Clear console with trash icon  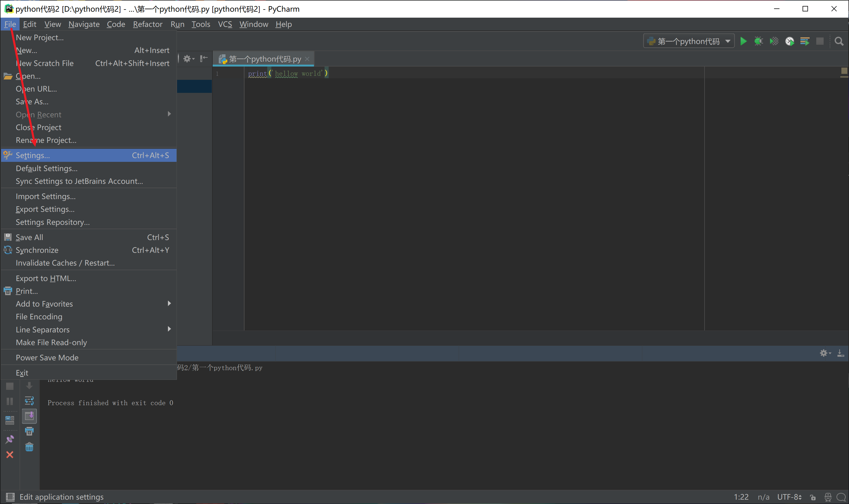point(29,447)
